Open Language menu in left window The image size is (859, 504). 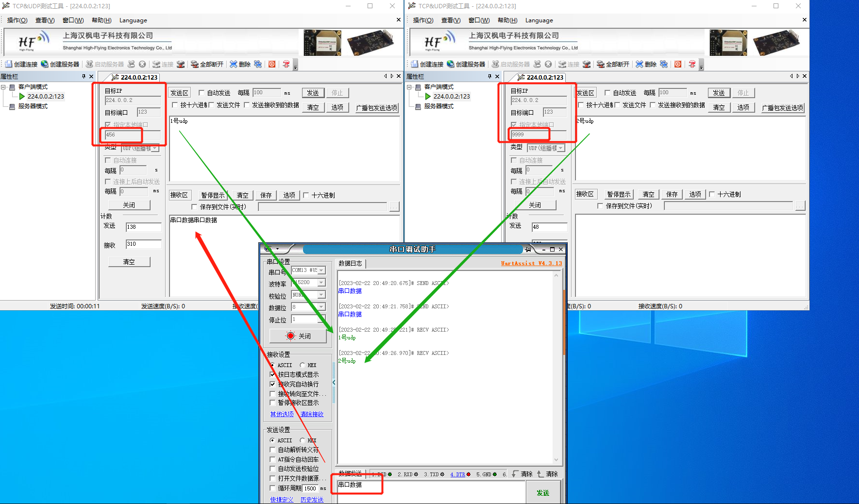(x=133, y=20)
